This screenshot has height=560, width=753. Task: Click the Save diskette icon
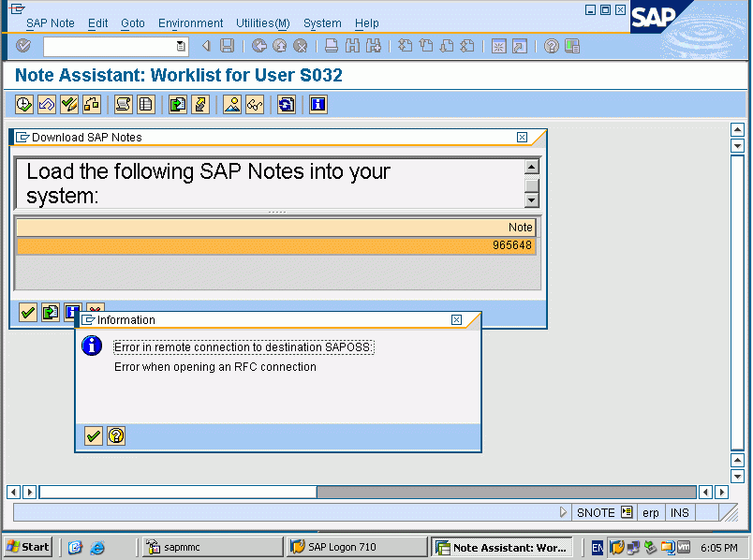pyautogui.click(x=227, y=46)
